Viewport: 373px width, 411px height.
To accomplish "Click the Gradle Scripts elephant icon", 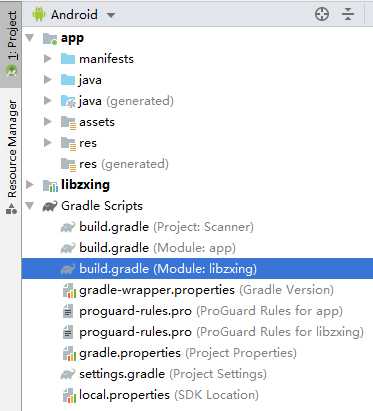I will click(x=50, y=206).
